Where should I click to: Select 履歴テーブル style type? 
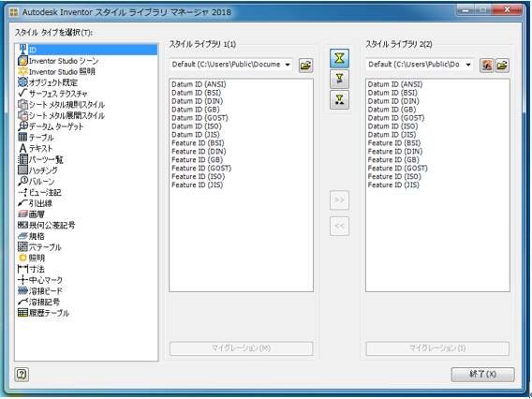(43, 313)
